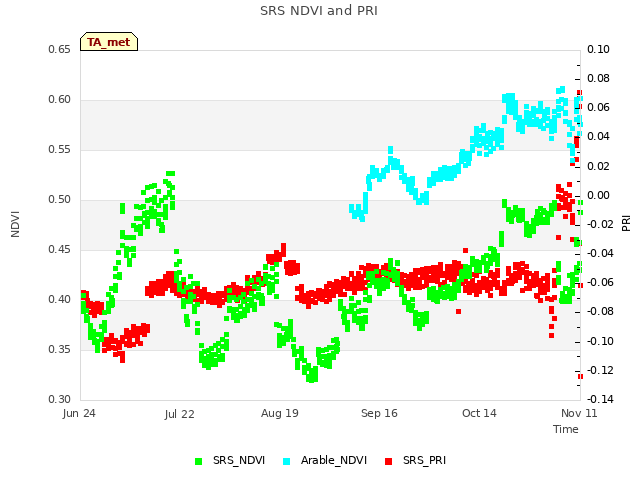Click the NDVI left axis label

[15, 224]
